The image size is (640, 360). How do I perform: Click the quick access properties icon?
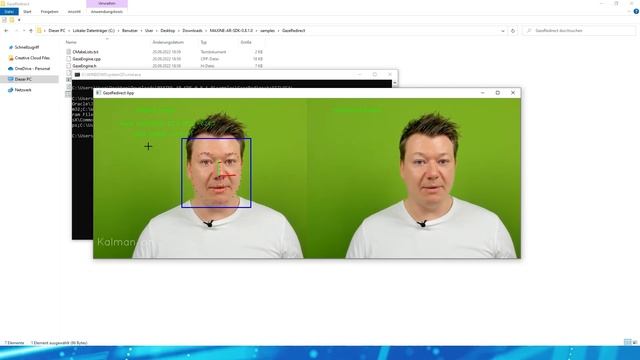coord(4,20)
